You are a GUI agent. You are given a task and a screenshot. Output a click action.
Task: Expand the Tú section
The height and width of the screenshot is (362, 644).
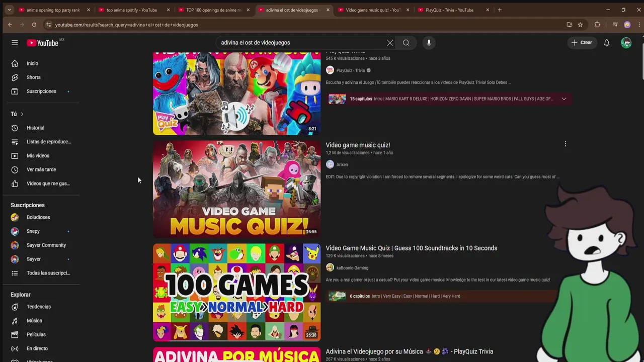click(17, 114)
